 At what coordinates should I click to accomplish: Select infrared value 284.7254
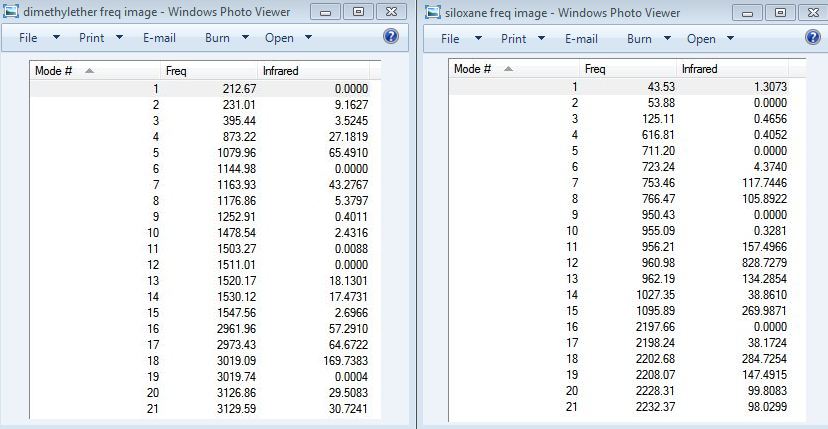coord(764,359)
